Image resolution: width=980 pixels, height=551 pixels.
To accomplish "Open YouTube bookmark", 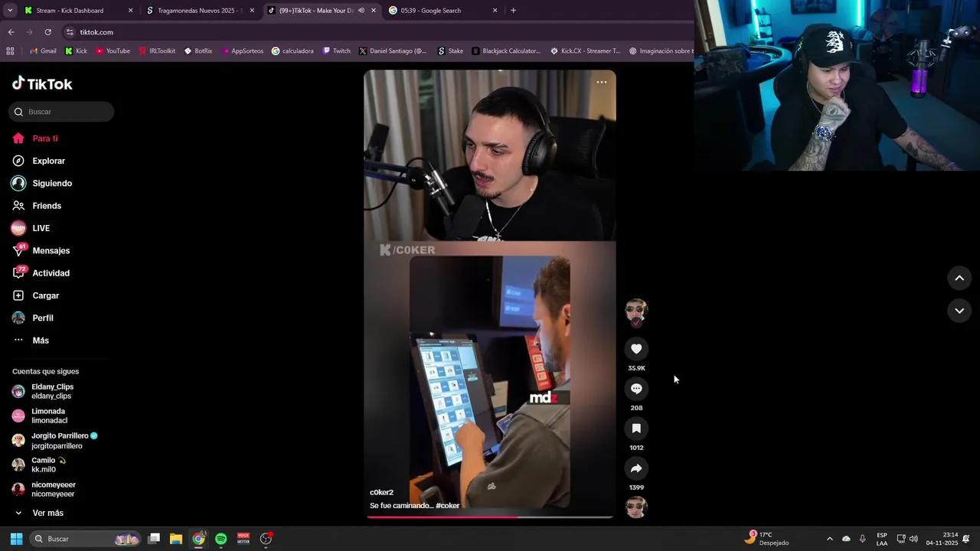I will [x=113, y=51].
